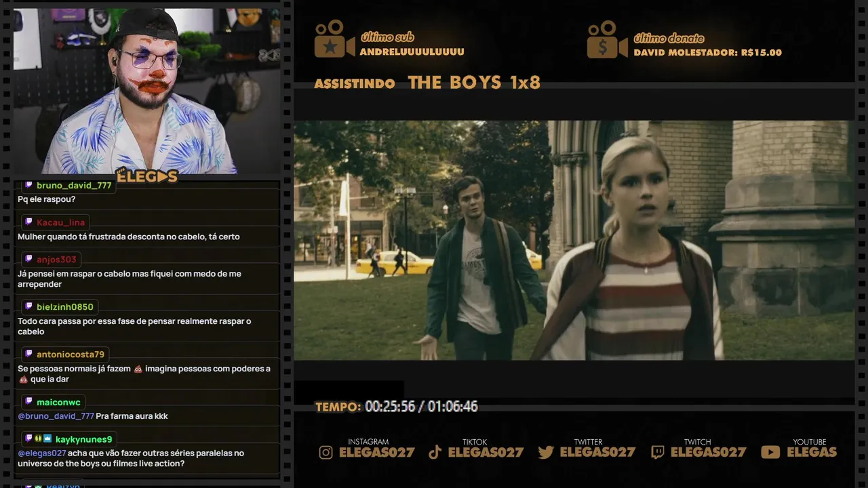Click Twitch badge next to maiconwc
Image resolution: width=868 pixels, height=488 pixels.
28,402
